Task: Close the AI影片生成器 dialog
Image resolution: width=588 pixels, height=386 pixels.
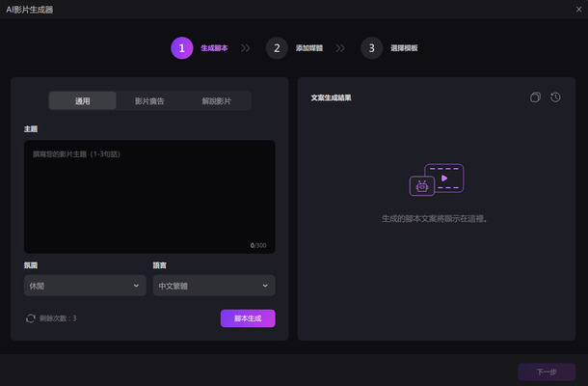Action: [x=579, y=10]
